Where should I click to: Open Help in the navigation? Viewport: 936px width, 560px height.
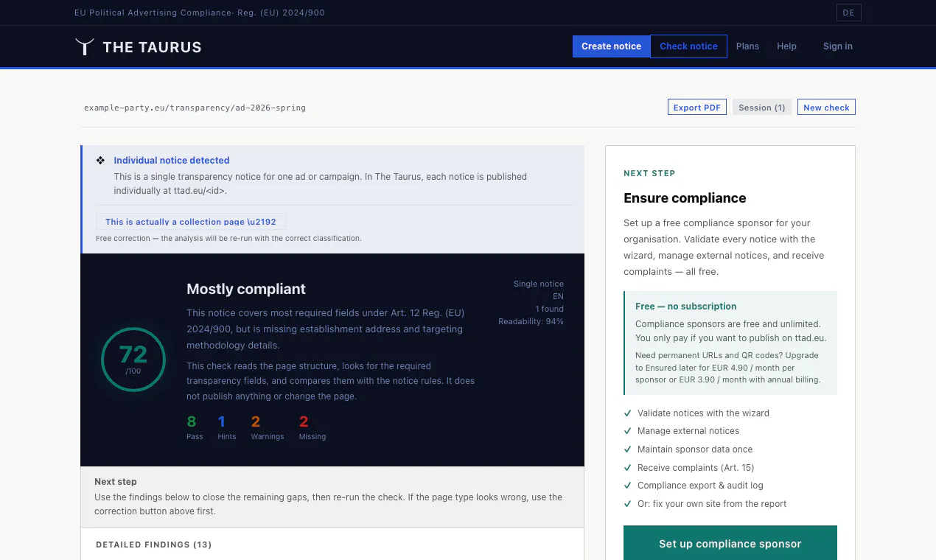tap(786, 46)
